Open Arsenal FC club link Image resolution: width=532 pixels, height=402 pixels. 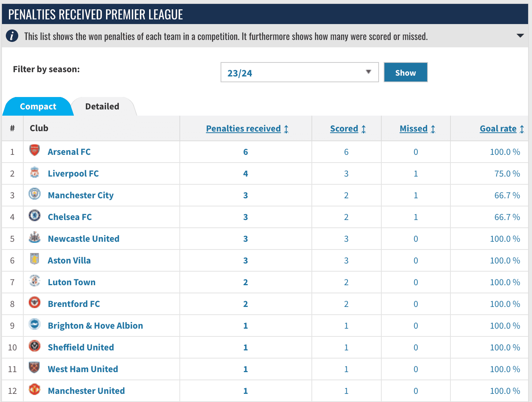(x=69, y=152)
